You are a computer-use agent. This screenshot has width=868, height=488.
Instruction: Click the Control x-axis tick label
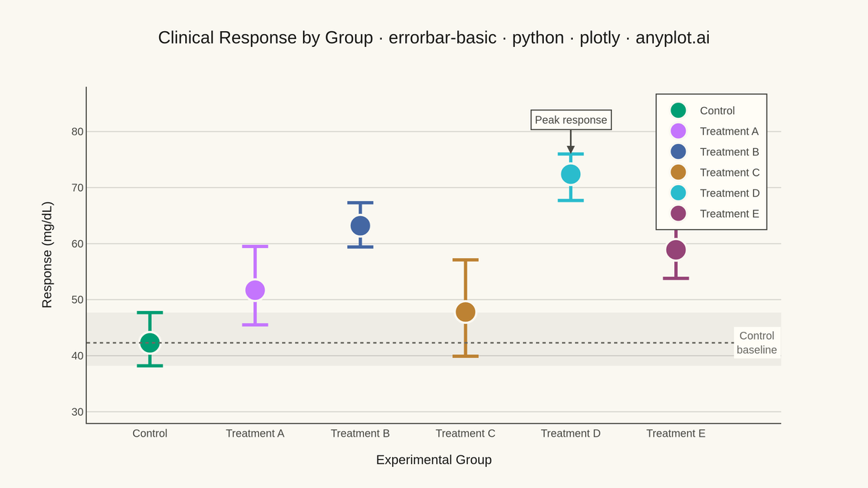[150, 433]
